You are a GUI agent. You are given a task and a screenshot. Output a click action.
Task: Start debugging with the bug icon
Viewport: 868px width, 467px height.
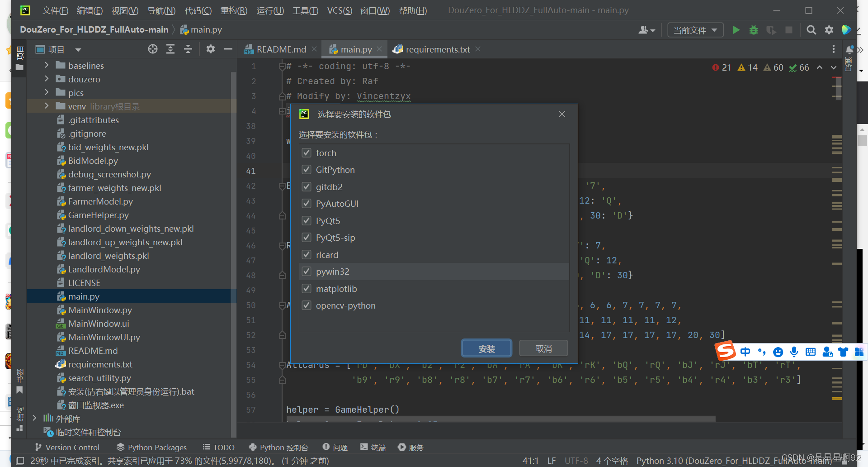(x=754, y=30)
